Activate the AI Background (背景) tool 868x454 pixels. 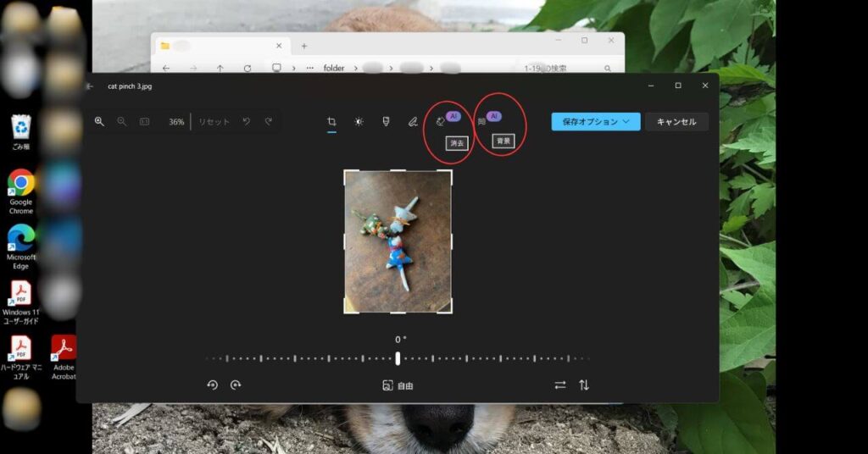[x=481, y=122]
